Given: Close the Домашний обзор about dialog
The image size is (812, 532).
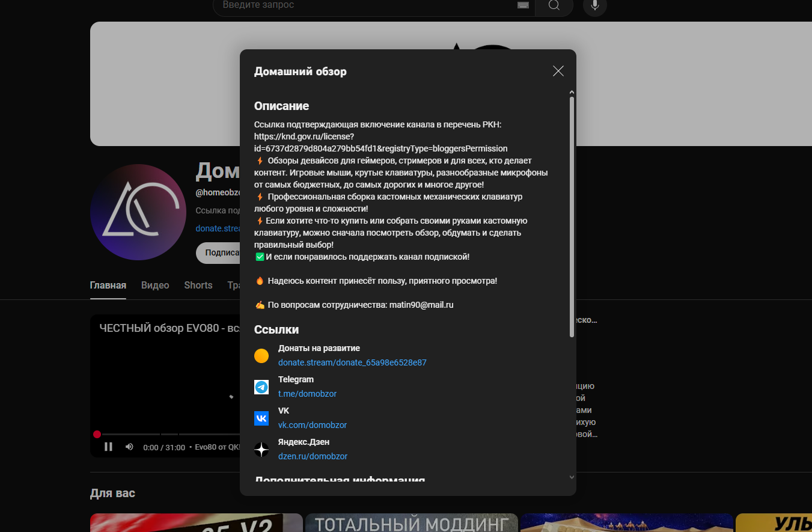Looking at the screenshot, I should (x=558, y=71).
